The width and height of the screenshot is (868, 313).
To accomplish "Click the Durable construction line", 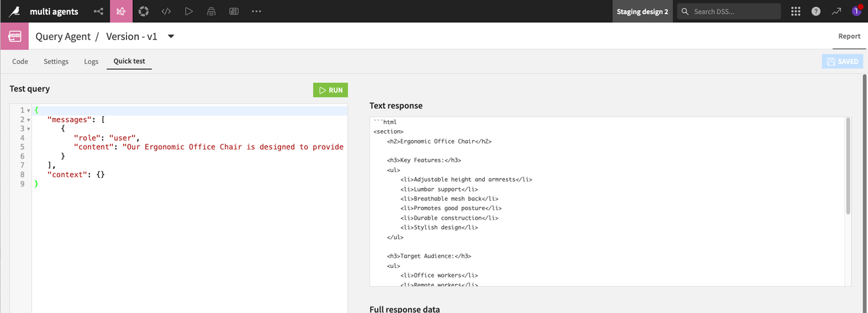I will tap(449, 218).
